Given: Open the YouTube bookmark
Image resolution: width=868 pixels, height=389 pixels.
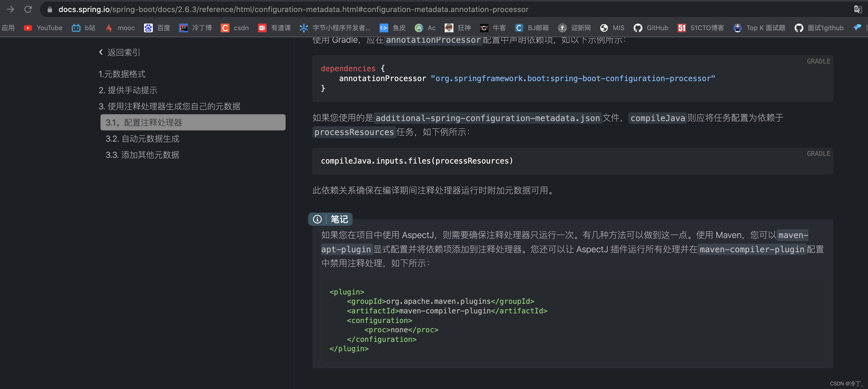Looking at the screenshot, I should (43, 28).
